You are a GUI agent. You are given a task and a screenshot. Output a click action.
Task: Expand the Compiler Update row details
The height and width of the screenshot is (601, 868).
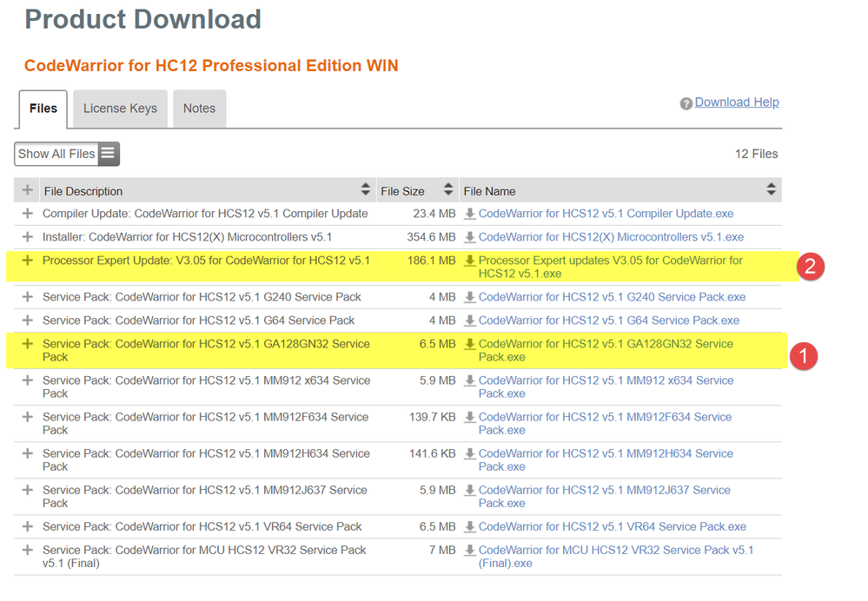pyautogui.click(x=27, y=213)
